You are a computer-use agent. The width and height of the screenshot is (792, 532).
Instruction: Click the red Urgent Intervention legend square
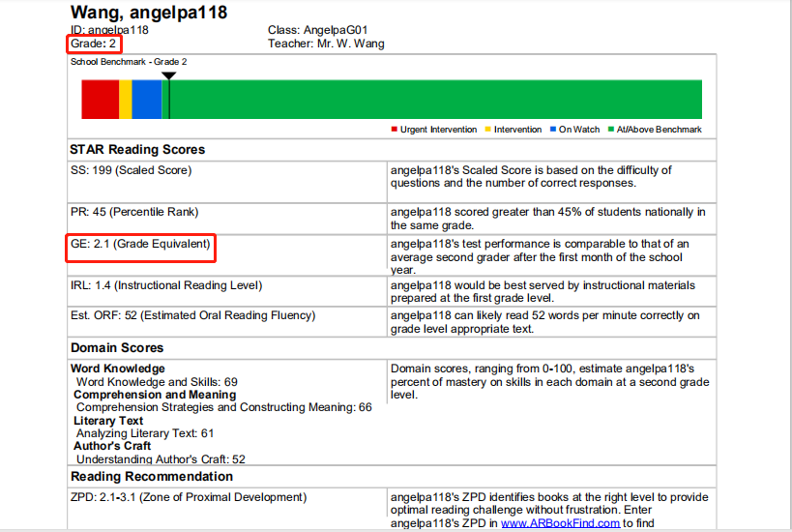point(394,130)
